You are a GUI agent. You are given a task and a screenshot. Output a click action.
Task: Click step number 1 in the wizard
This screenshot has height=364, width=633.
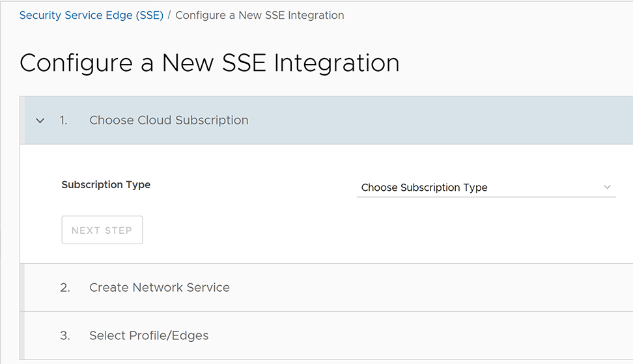[x=64, y=120]
